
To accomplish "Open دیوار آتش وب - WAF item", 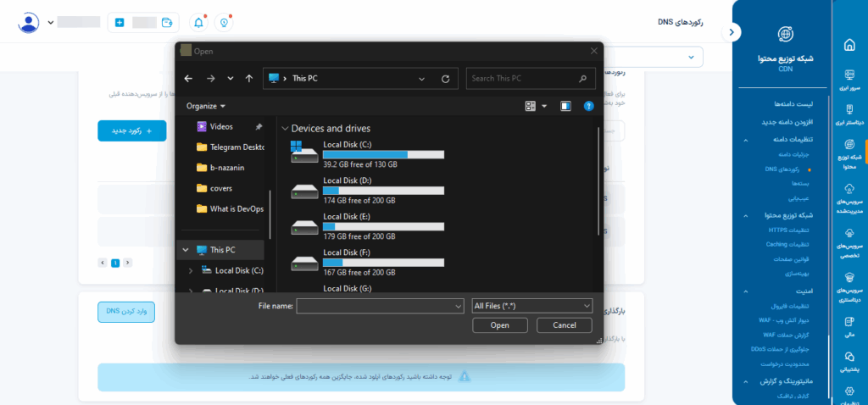I will coord(784,320).
